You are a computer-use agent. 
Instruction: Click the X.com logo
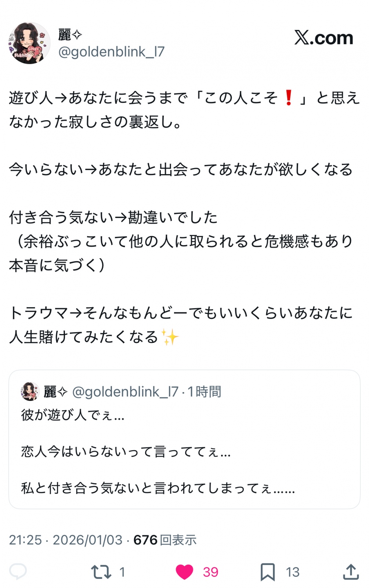pos(323,37)
